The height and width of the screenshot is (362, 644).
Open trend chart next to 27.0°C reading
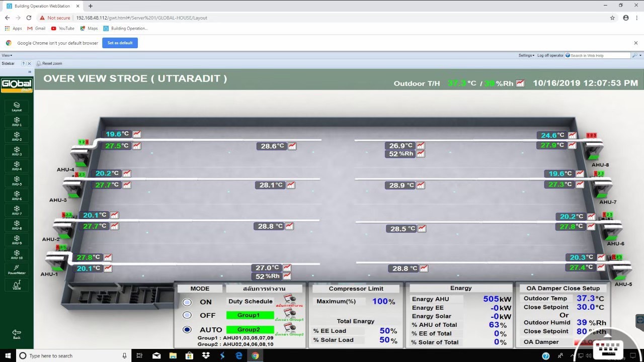pyautogui.click(x=287, y=268)
